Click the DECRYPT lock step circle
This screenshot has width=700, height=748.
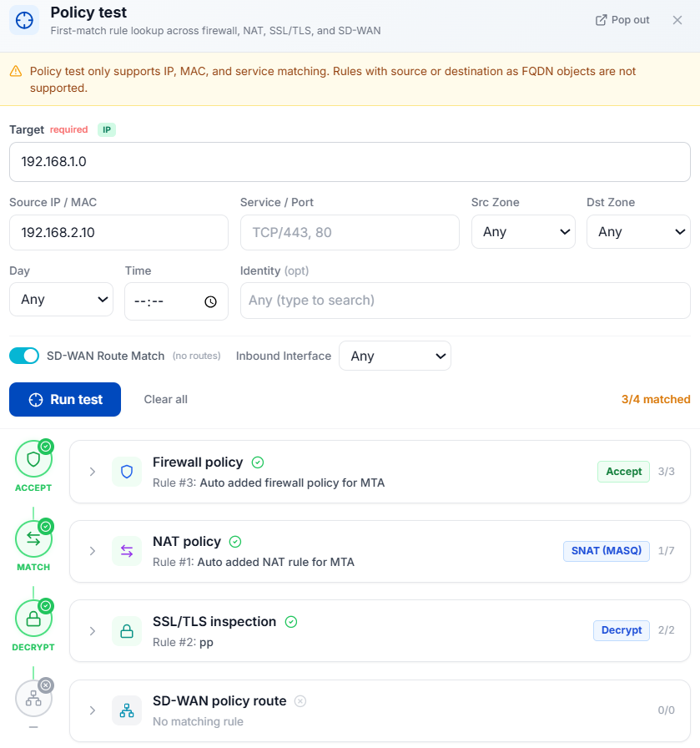33,619
